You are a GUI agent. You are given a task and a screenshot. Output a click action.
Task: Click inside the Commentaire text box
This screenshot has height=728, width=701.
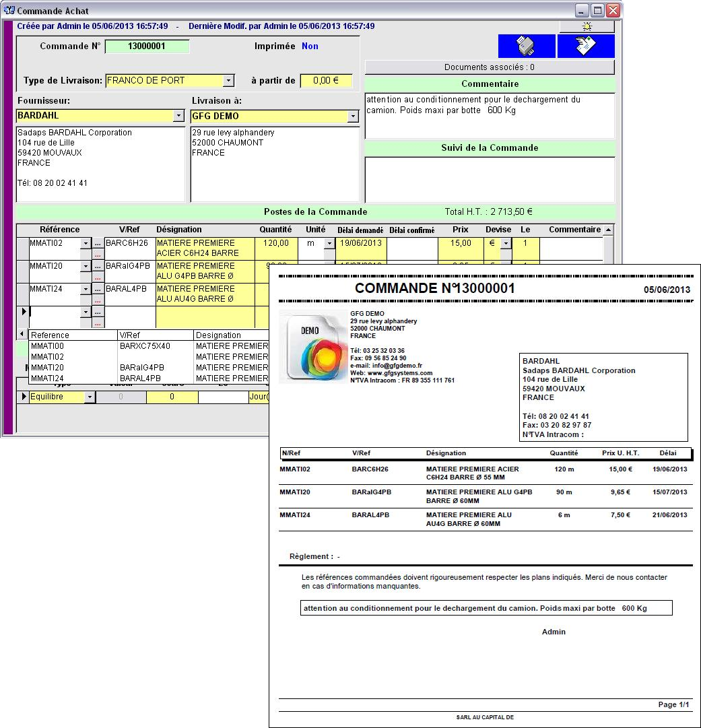[490, 116]
